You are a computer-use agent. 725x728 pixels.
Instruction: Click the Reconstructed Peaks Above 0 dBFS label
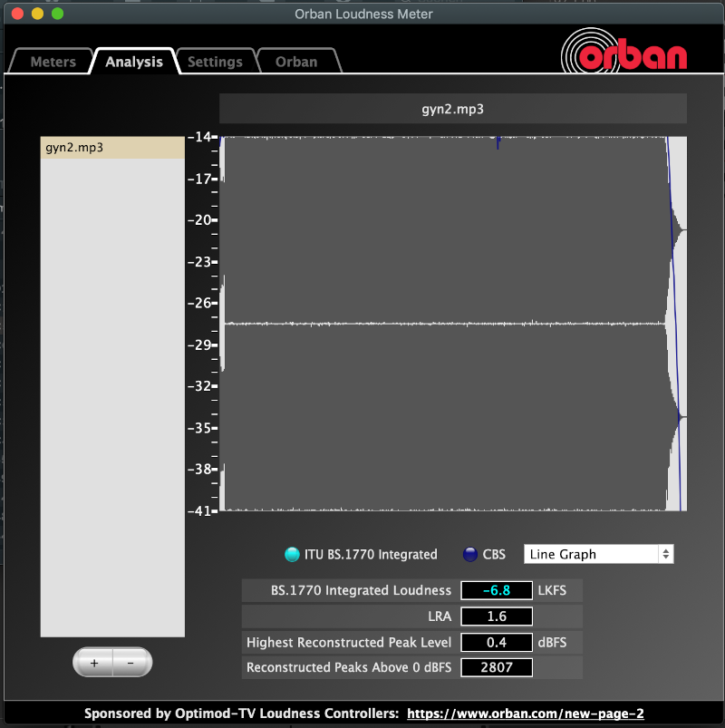[x=349, y=667]
